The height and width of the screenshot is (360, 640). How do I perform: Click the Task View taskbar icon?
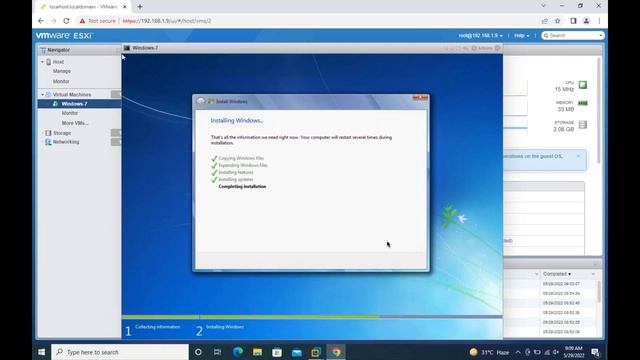218,352
